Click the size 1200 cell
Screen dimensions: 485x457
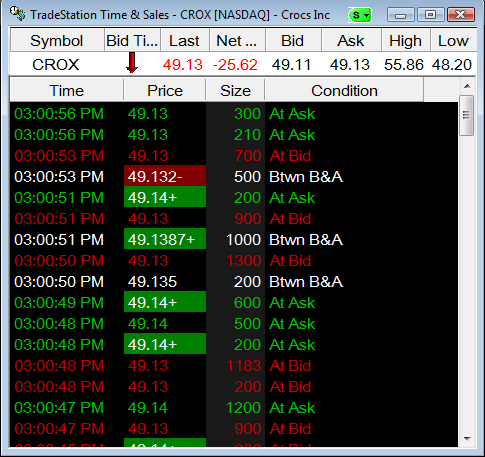244,408
